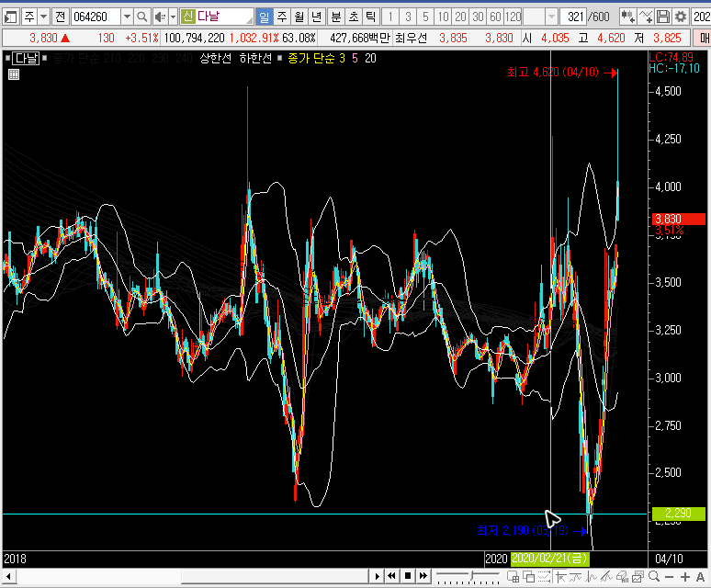This screenshot has width=711, height=588.
Task: Open the stock search magnifier icon
Action: click(142, 17)
